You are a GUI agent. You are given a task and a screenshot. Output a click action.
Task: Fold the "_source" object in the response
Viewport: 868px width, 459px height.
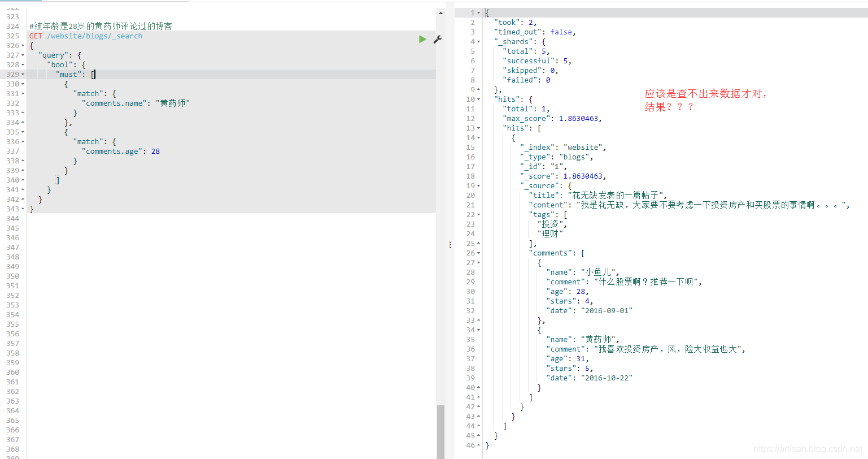pyautogui.click(x=479, y=186)
